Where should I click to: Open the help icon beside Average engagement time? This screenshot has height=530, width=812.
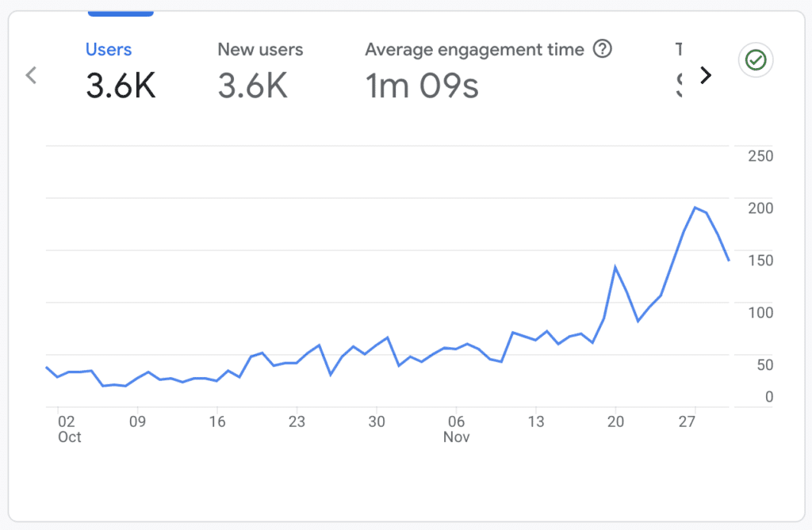pos(603,50)
